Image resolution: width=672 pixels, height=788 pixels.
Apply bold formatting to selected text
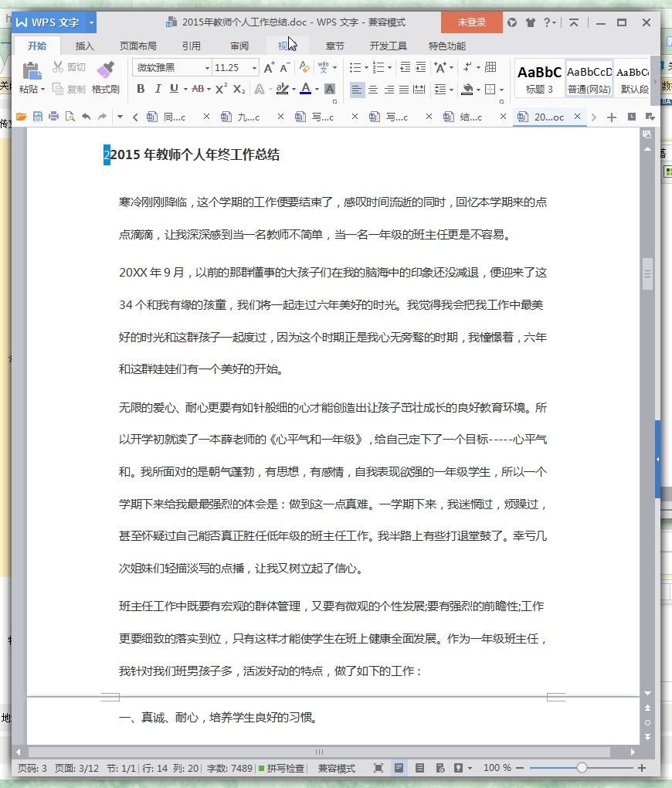(141, 89)
